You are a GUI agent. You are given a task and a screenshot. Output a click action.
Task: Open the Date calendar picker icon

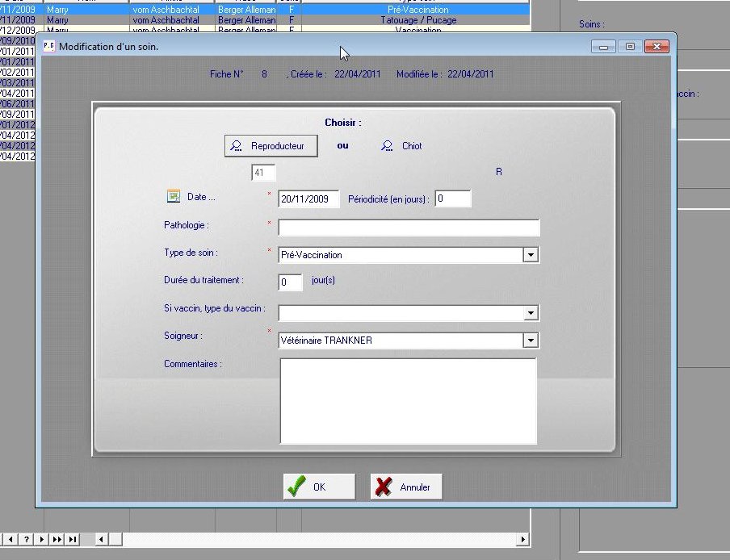coord(173,196)
